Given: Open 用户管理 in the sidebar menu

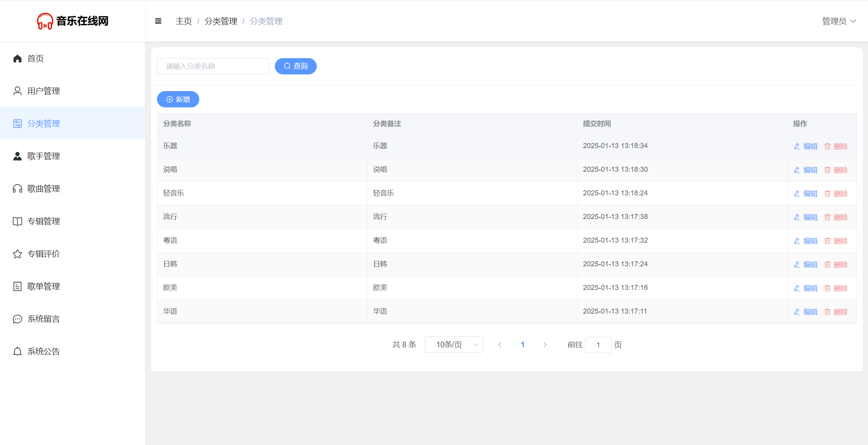Looking at the screenshot, I should (43, 91).
